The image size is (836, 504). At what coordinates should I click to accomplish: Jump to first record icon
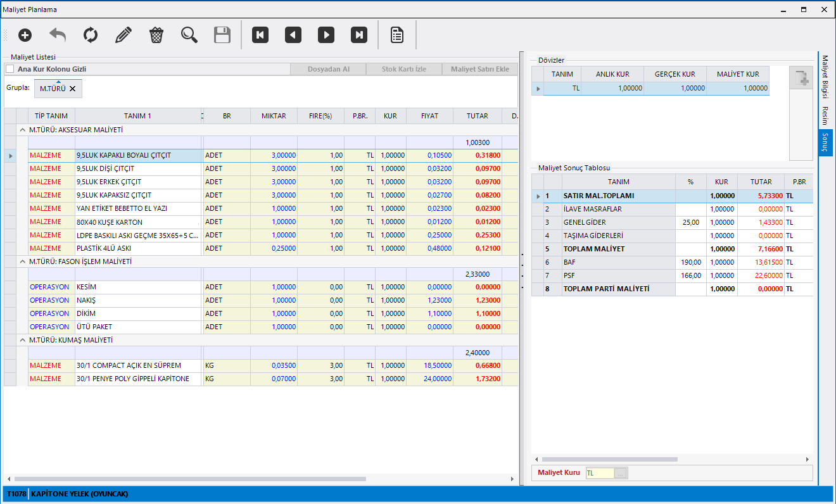(260, 35)
